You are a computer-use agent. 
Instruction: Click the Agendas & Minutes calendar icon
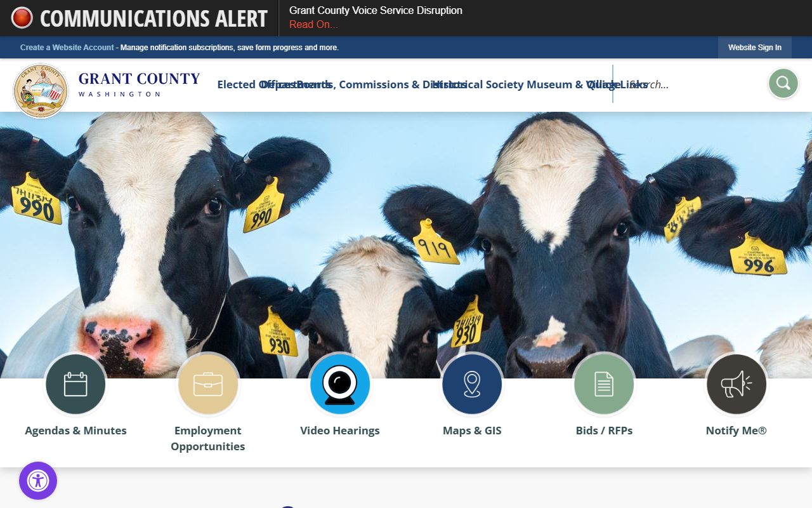click(75, 384)
